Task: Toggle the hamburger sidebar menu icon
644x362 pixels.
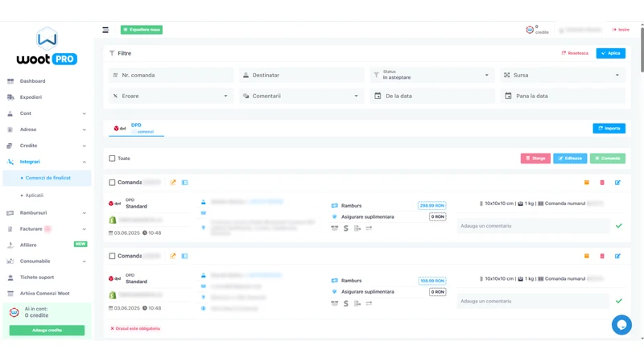Action: coord(105,30)
